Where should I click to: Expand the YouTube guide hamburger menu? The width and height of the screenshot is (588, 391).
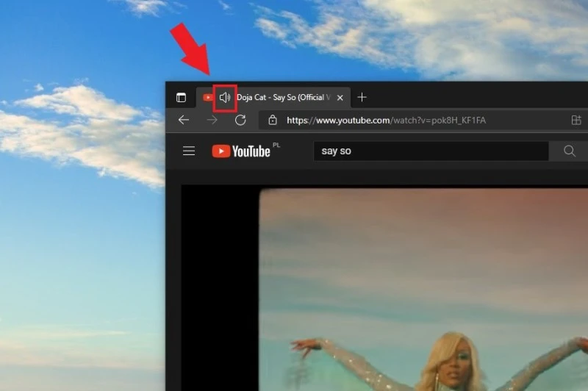point(189,151)
